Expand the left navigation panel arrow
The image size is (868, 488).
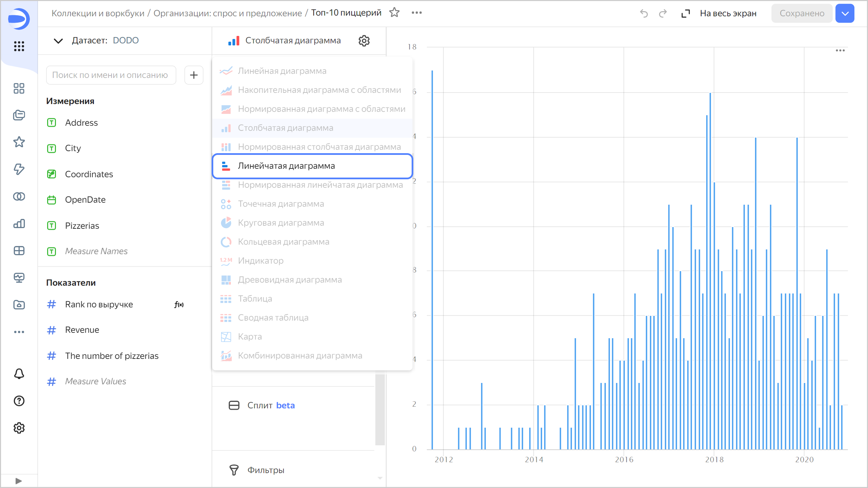19,481
